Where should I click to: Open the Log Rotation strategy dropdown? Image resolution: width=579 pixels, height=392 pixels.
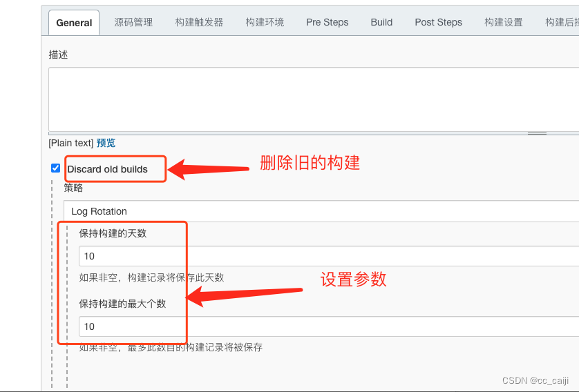[x=321, y=211]
